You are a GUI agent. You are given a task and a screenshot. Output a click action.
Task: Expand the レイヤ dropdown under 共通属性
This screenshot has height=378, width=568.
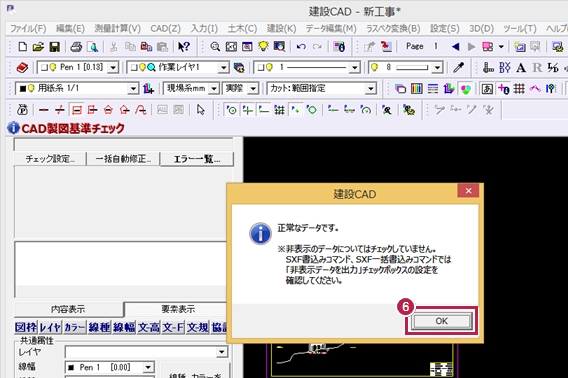point(221,352)
